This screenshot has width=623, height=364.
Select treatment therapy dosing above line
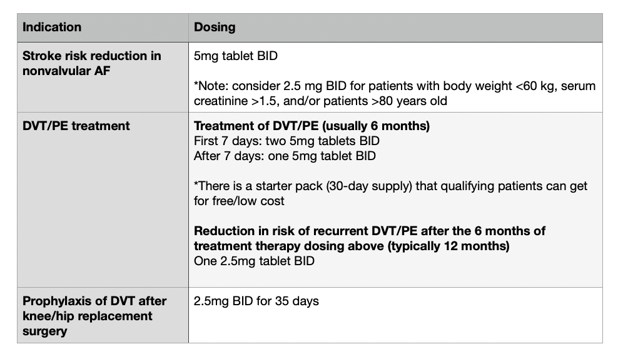pos(352,246)
